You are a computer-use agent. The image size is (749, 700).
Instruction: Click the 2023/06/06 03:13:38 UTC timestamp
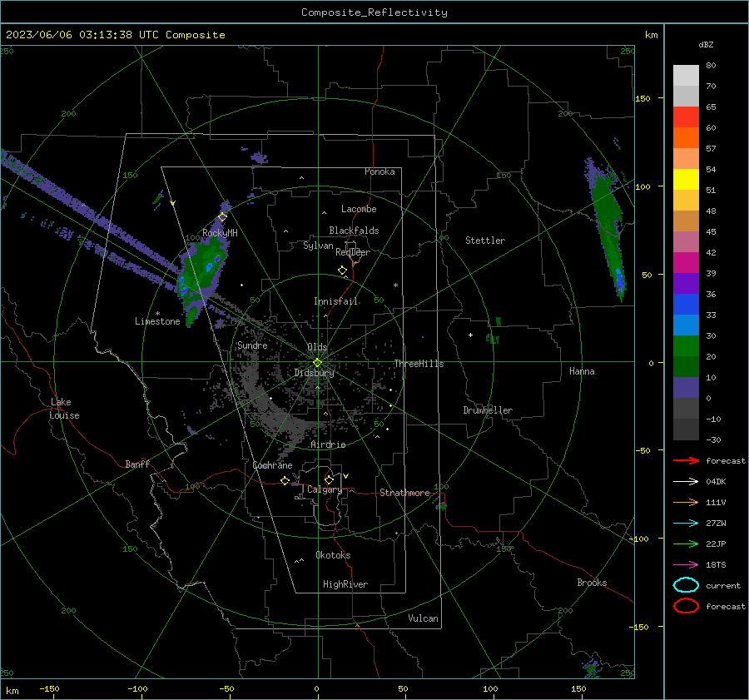pyautogui.click(x=82, y=35)
